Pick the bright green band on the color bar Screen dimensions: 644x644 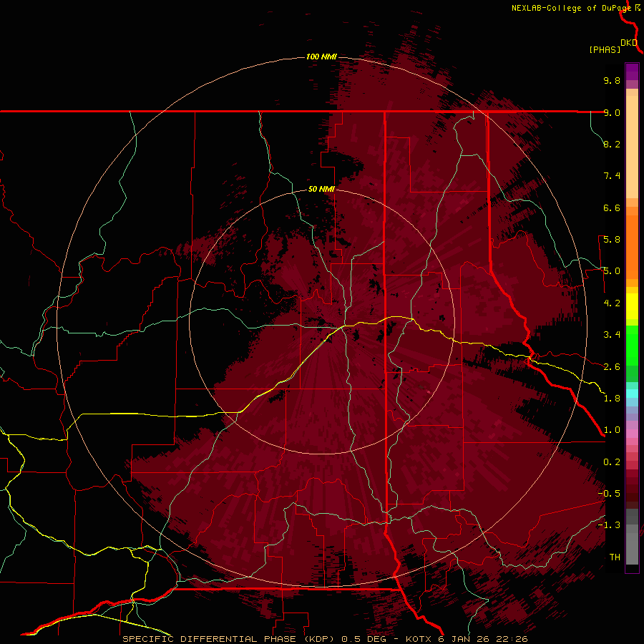pyautogui.click(x=632, y=345)
